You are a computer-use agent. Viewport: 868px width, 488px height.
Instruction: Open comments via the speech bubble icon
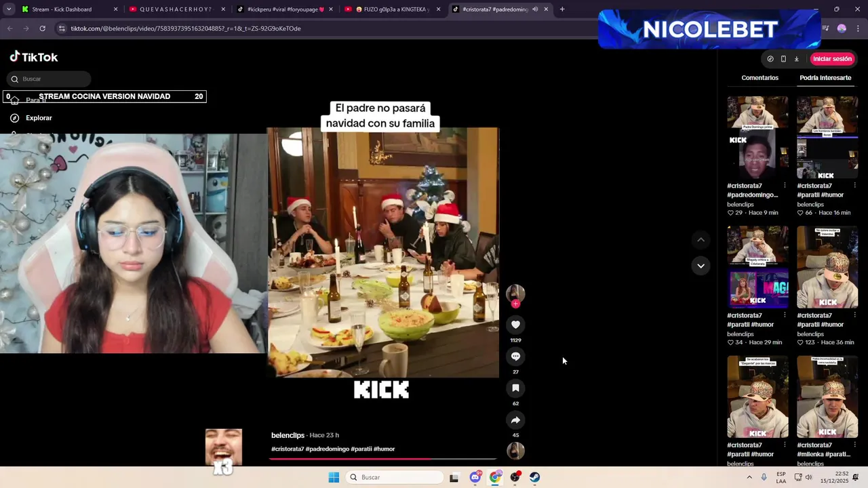point(515,357)
